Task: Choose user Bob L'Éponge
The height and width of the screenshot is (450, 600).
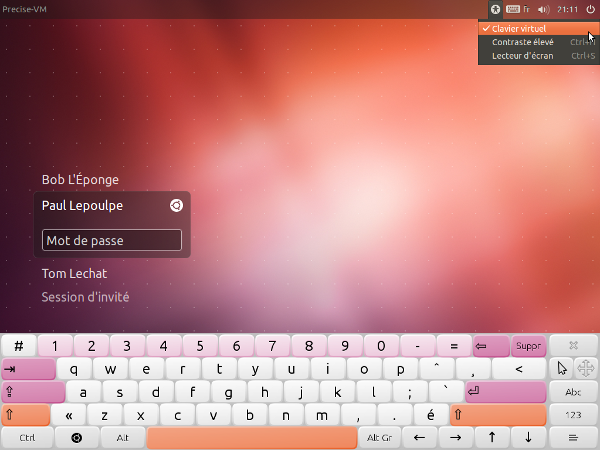Action: 80,180
